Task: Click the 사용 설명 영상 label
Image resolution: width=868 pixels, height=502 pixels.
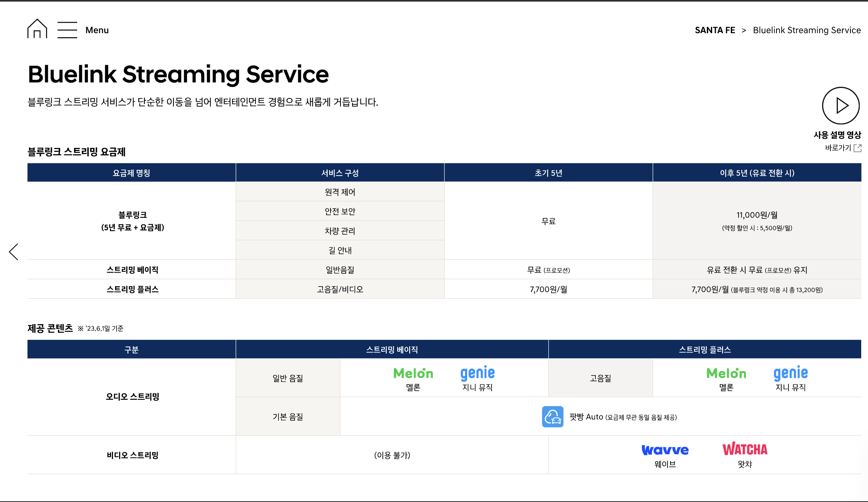Action: pyautogui.click(x=837, y=135)
